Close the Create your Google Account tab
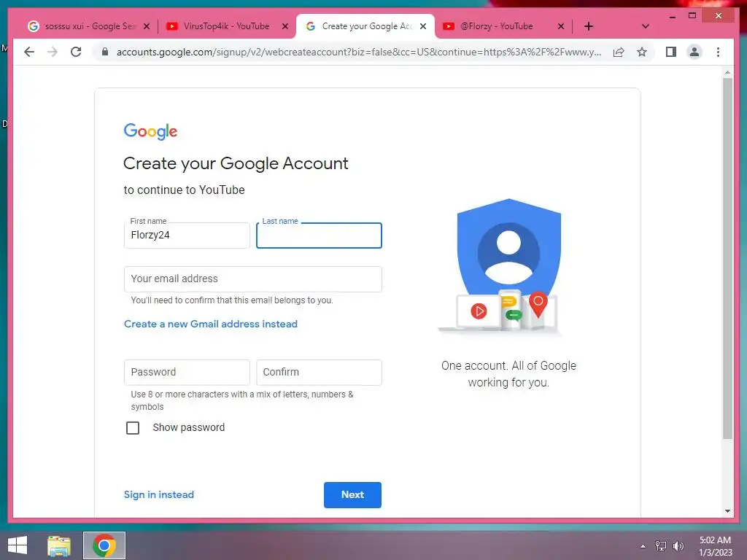747x560 pixels. (x=423, y=26)
